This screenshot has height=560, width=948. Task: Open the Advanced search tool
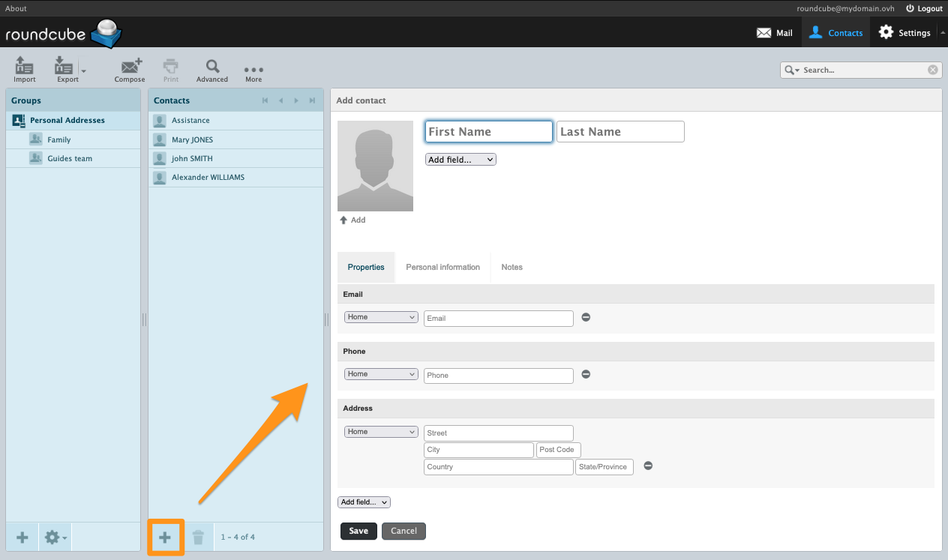point(212,67)
